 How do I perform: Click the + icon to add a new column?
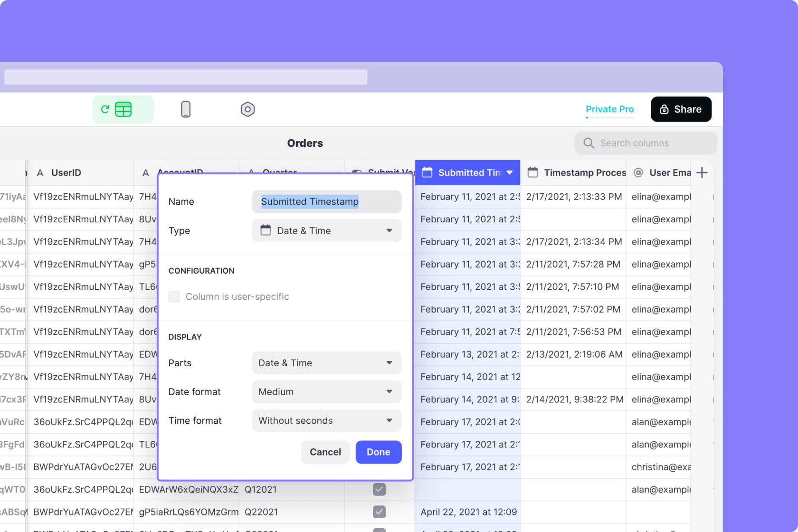click(x=702, y=172)
